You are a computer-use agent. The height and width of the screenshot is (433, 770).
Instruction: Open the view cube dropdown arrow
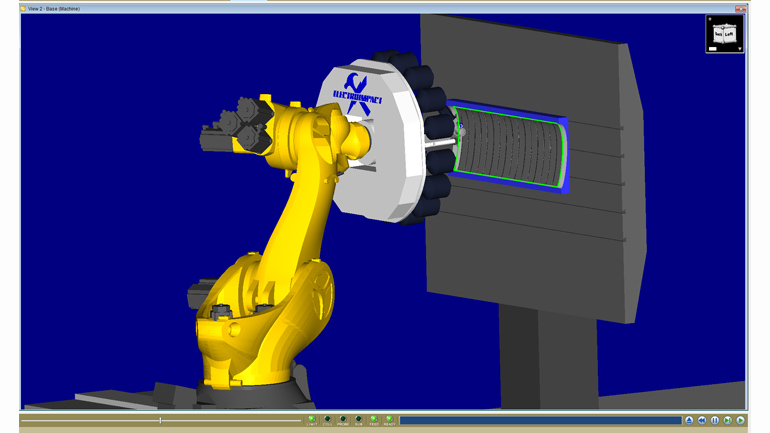click(740, 48)
